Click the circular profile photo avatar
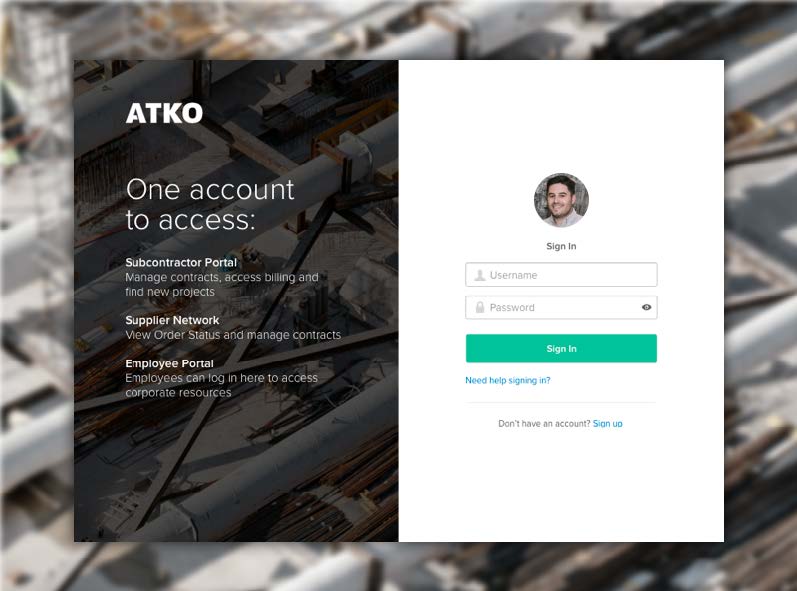 [x=561, y=200]
